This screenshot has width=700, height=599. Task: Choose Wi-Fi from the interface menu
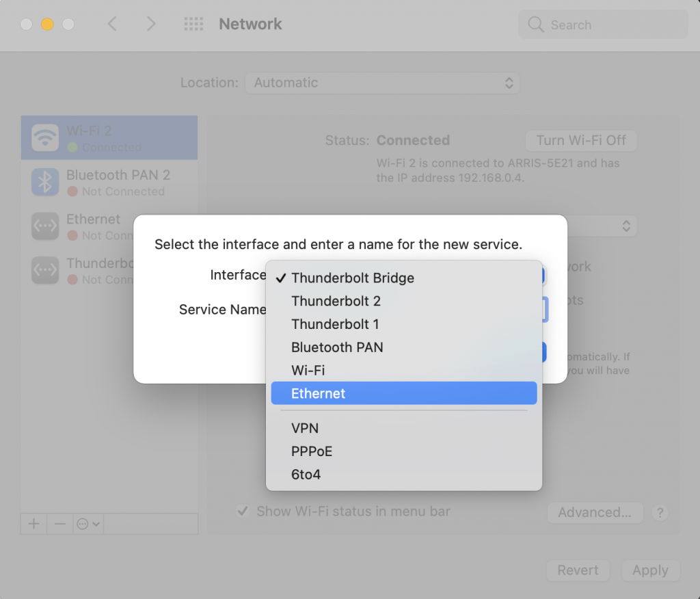pyautogui.click(x=403, y=371)
